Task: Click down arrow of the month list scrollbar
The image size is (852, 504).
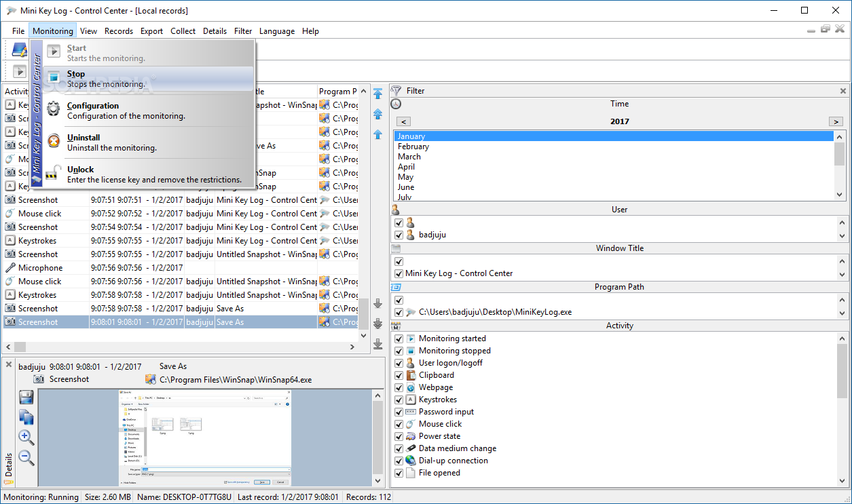Action: pos(840,195)
